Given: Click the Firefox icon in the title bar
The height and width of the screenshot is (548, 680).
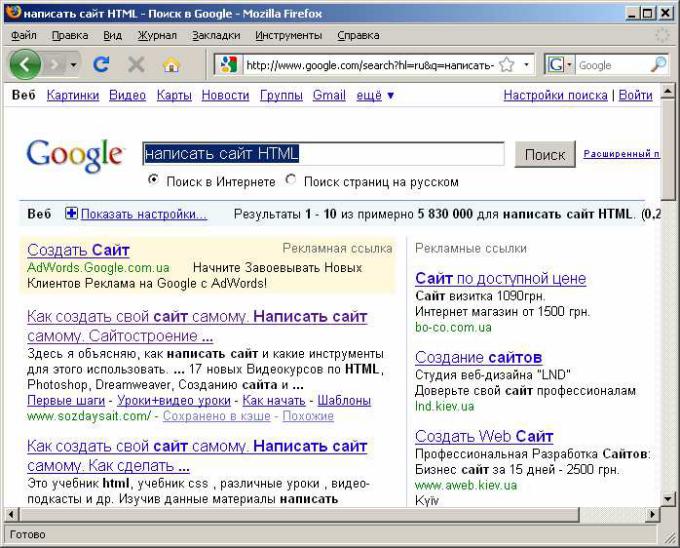Looking at the screenshot, I should click(13, 12).
